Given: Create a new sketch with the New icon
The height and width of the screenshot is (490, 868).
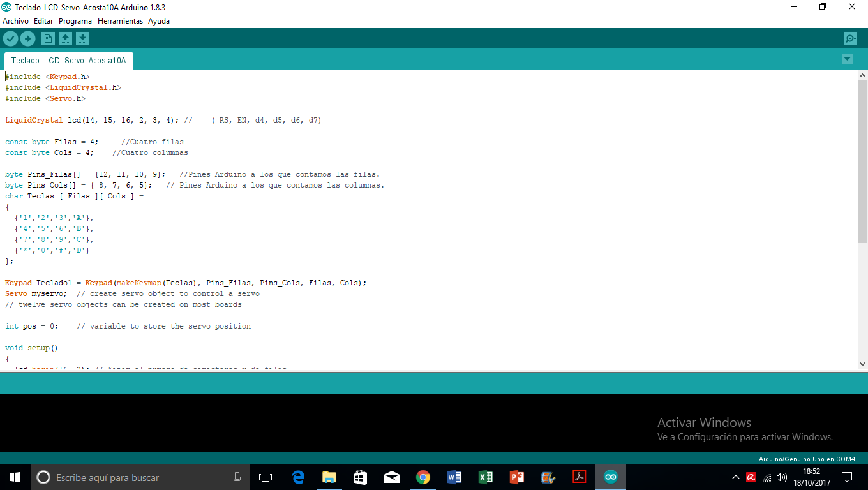Looking at the screenshot, I should tap(48, 39).
